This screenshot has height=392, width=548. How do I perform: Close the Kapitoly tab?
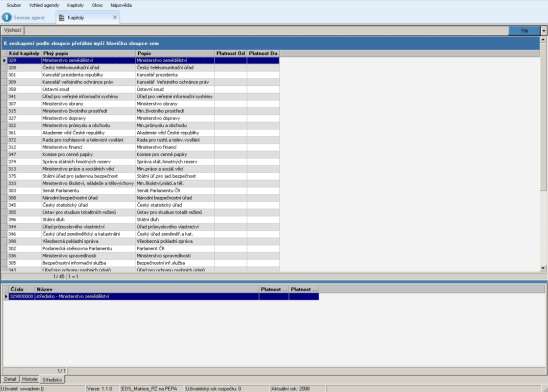pyautogui.click(x=115, y=17)
